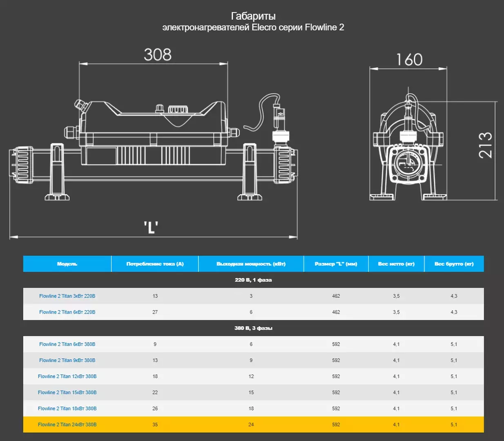Click gross weight 4,3 in 6кВт 220В row
The height and width of the screenshot is (441, 504).
coord(454,312)
